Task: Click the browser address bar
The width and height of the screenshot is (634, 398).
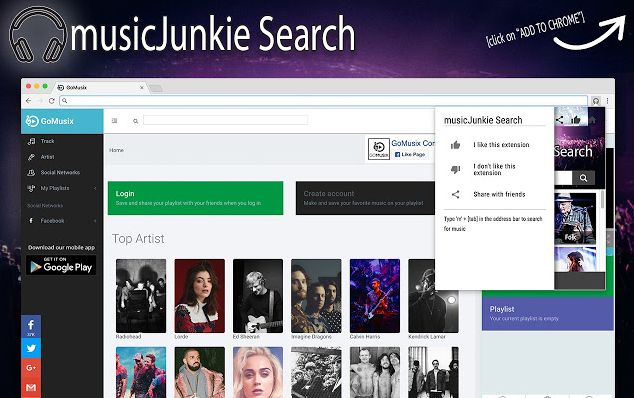Action: click(x=323, y=101)
